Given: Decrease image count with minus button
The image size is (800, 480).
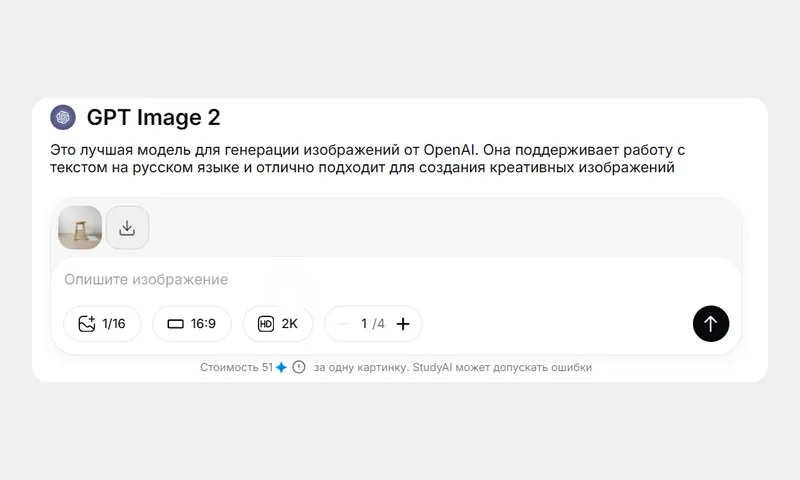Looking at the screenshot, I should [343, 324].
